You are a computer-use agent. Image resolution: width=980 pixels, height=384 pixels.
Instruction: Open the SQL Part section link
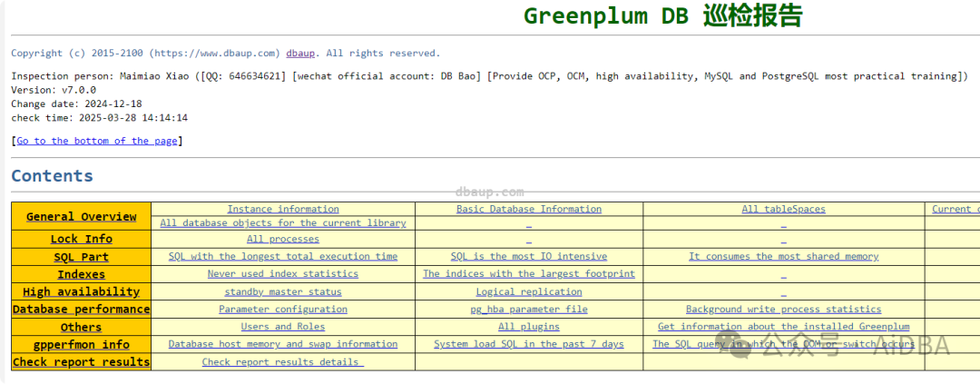(x=82, y=256)
